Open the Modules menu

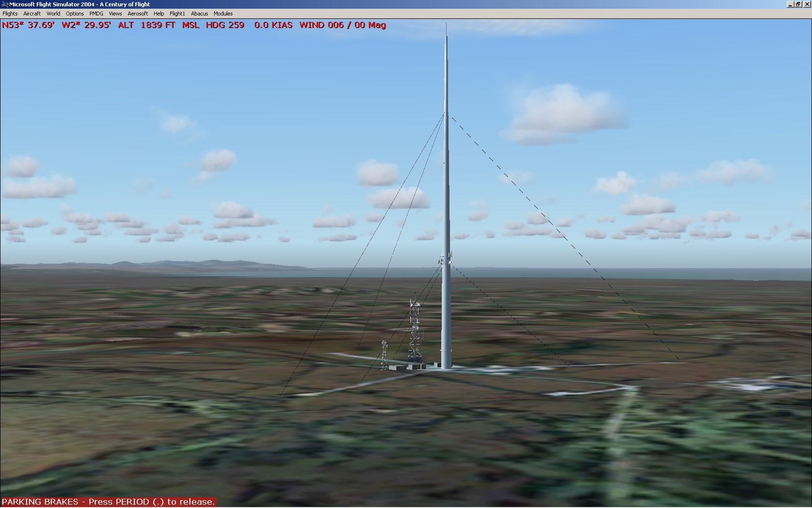[223, 14]
